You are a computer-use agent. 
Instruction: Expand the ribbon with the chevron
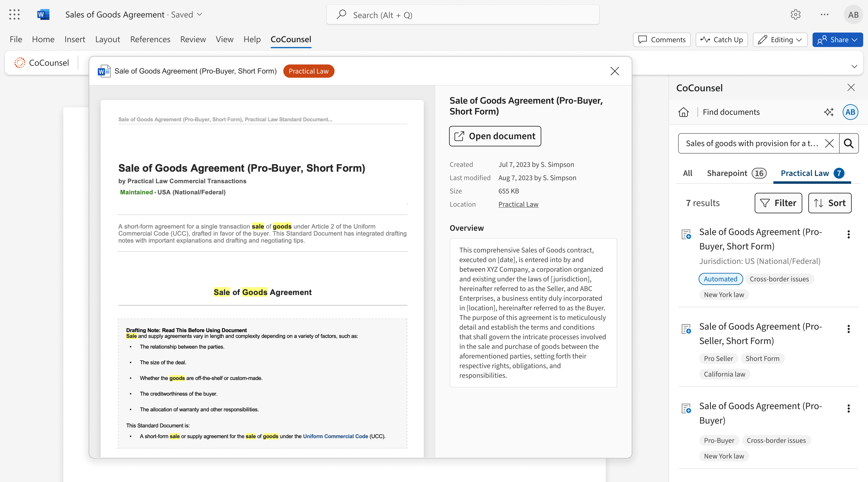point(854,66)
